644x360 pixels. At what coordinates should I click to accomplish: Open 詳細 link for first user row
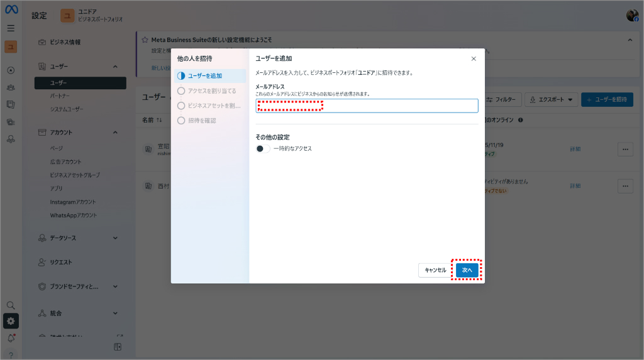click(x=575, y=149)
